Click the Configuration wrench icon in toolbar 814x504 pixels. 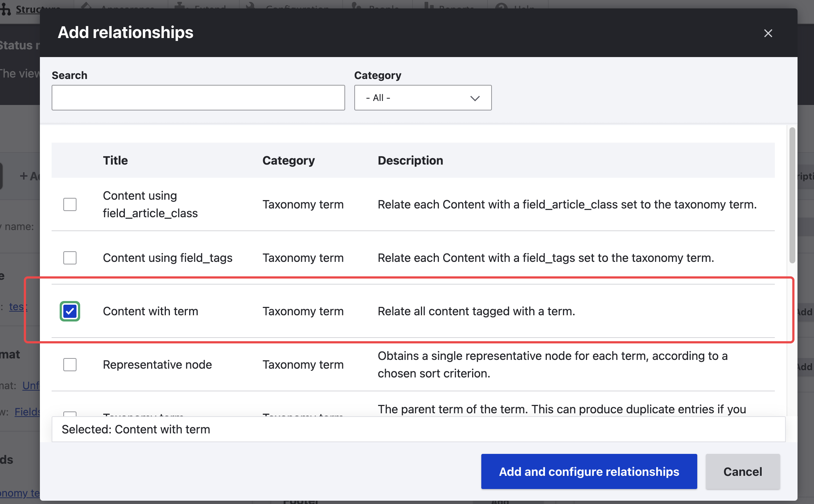click(x=251, y=5)
